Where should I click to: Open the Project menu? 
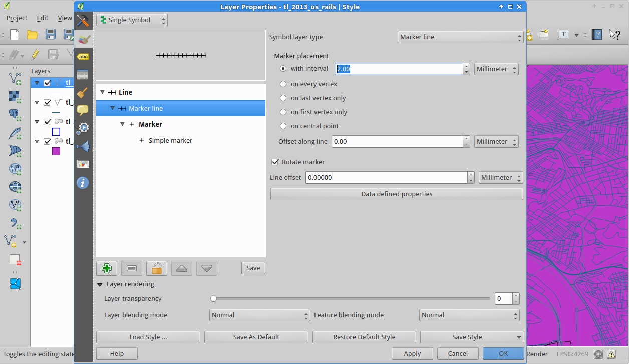(x=17, y=18)
